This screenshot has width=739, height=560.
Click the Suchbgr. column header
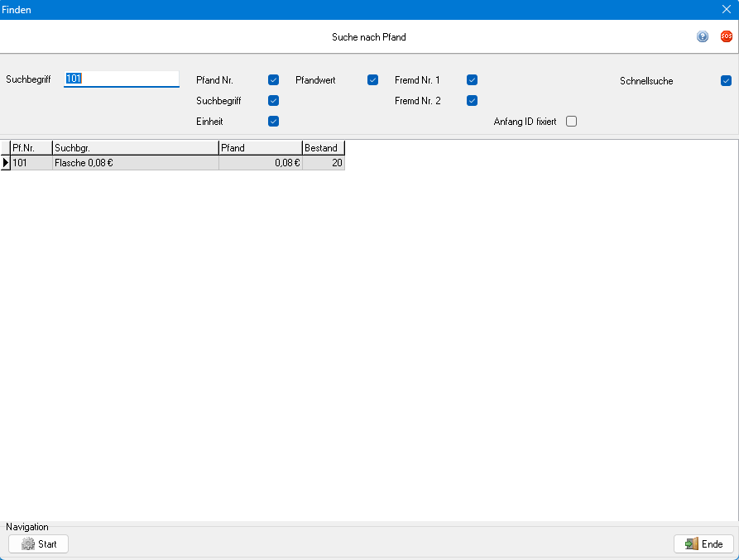pyautogui.click(x=135, y=148)
